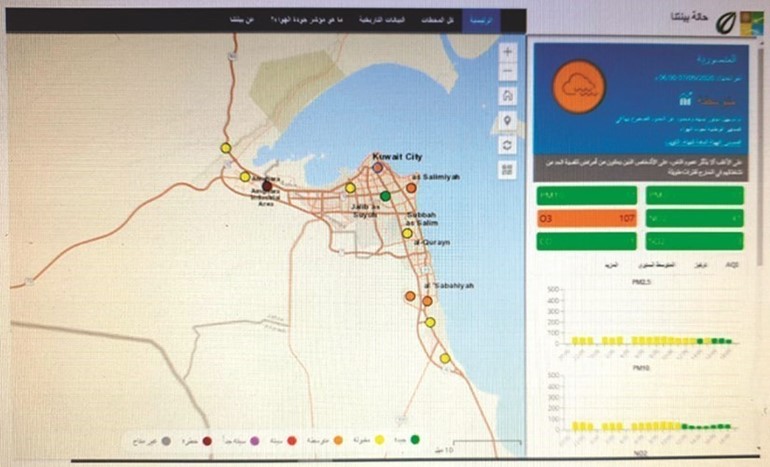Open the الرئيسية home tab
The width and height of the screenshot is (770, 467).
tap(481, 21)
